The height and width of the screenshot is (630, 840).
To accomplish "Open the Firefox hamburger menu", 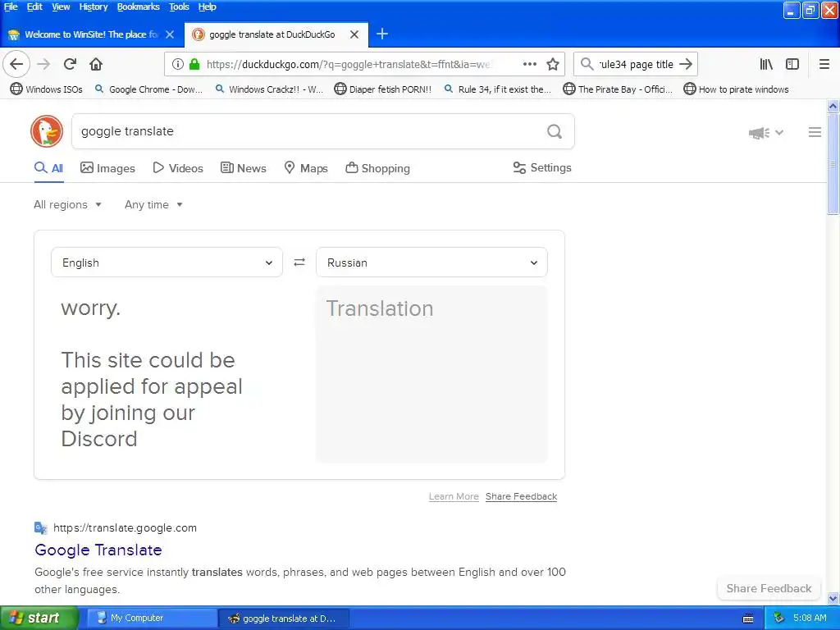I will point(824,64).
